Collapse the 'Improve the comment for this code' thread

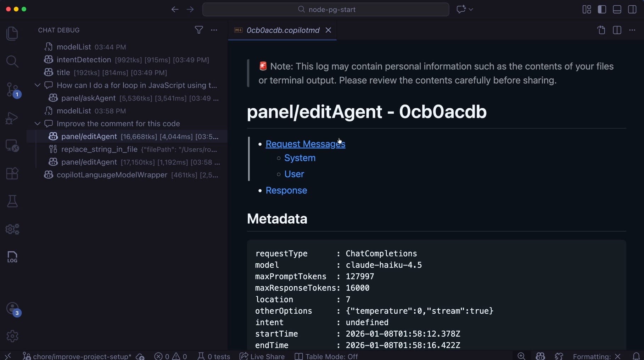(x=38, y=124)
